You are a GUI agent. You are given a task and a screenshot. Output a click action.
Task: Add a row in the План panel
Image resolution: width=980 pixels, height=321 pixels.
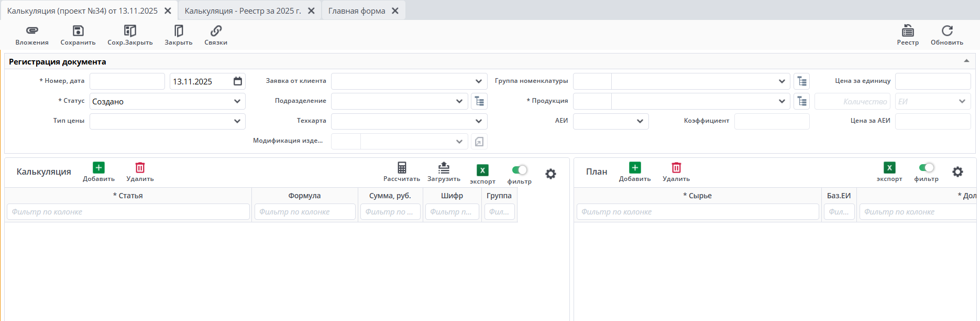pyautogui.click(x=635, y=168)
